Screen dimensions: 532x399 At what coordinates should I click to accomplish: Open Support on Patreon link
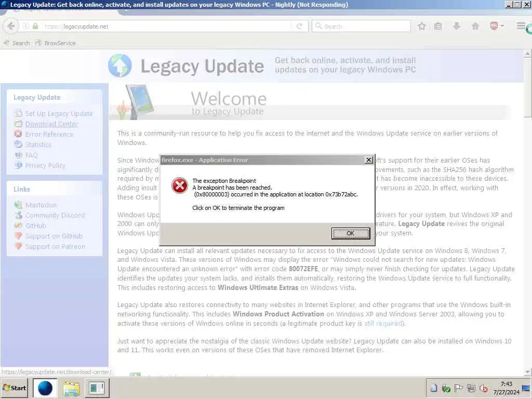55,247
